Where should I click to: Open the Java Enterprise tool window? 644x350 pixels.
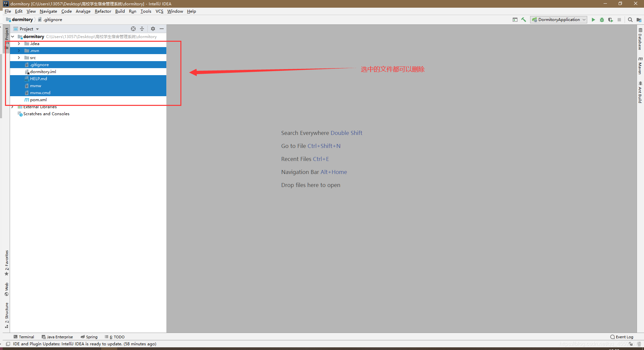tap(57, 337)
